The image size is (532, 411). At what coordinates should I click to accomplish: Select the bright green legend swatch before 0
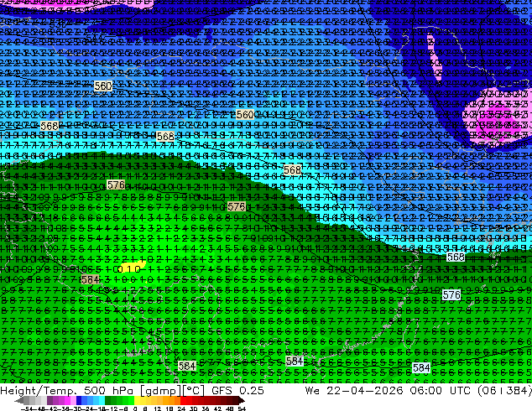(131, 400)
